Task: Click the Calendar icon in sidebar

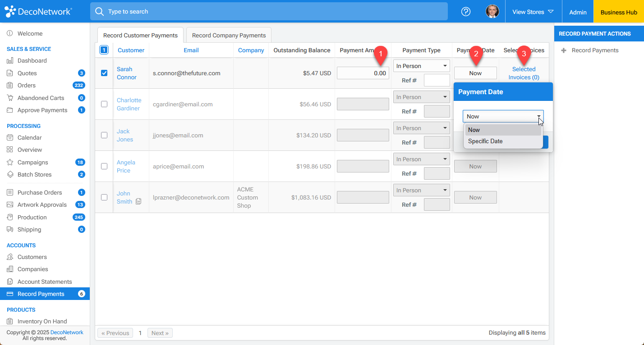Action: tap(10, 137)
